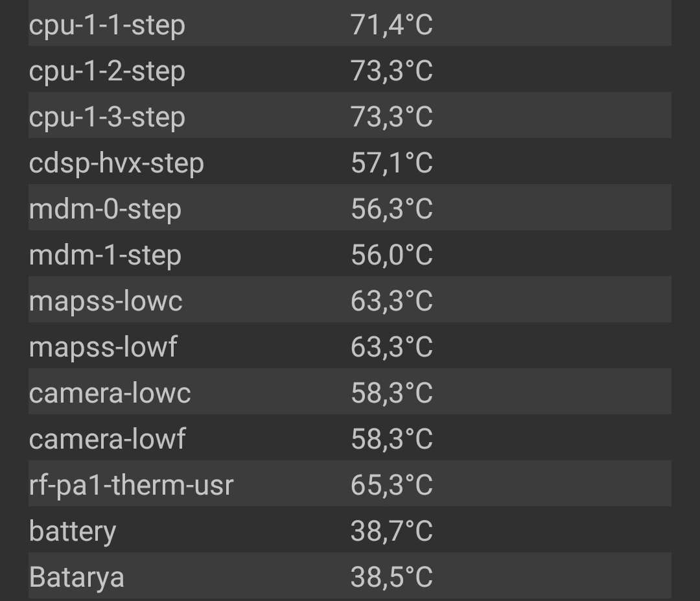Select the cdsp-hvx-step sensor label
Viewport: 700px width, 601px height.
click(117, 163)
